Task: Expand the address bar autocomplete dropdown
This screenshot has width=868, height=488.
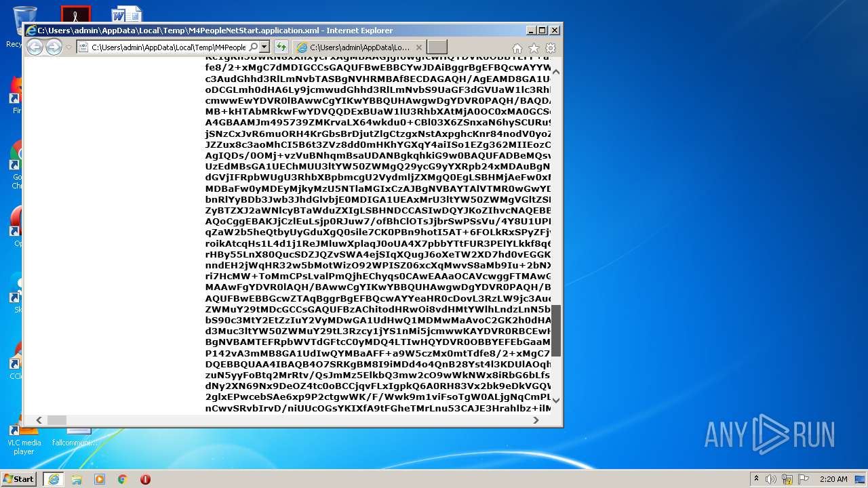Action: [x=264, y=47]
